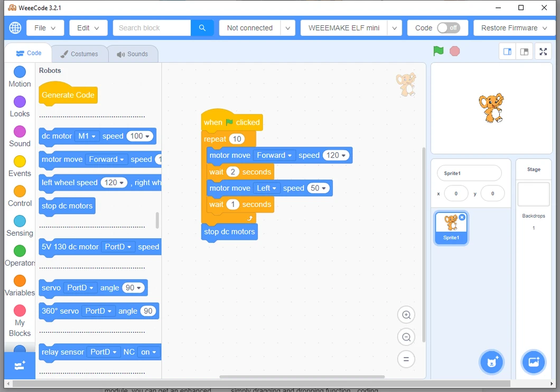Delete Sprite1 using its x badge
560x392 pixels.
pyautogui.click(x=462, y=217)
